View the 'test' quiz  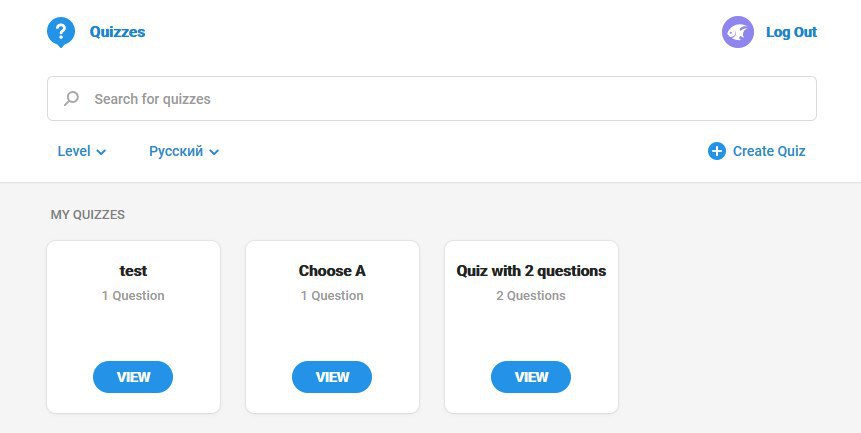133,377
